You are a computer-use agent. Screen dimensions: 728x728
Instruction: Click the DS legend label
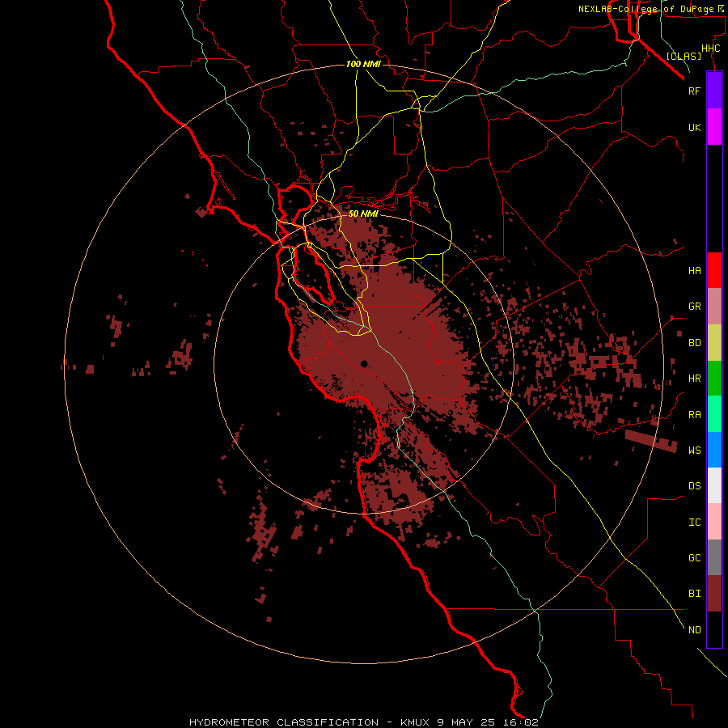[x=695, y=486]
